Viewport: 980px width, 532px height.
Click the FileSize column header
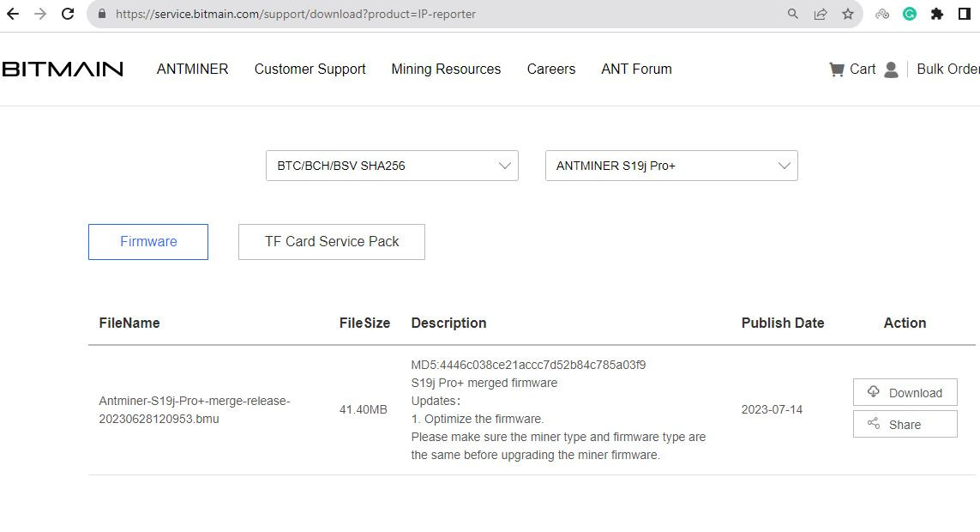pos(364,323)
